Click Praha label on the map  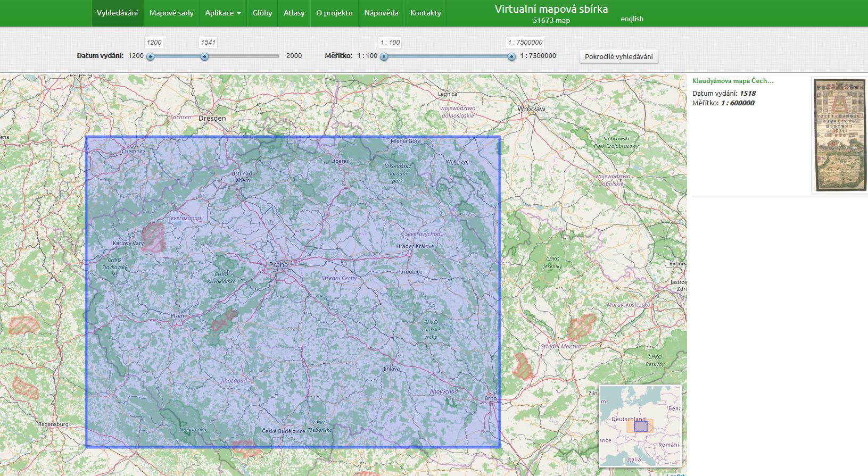[x=278, y=264]
